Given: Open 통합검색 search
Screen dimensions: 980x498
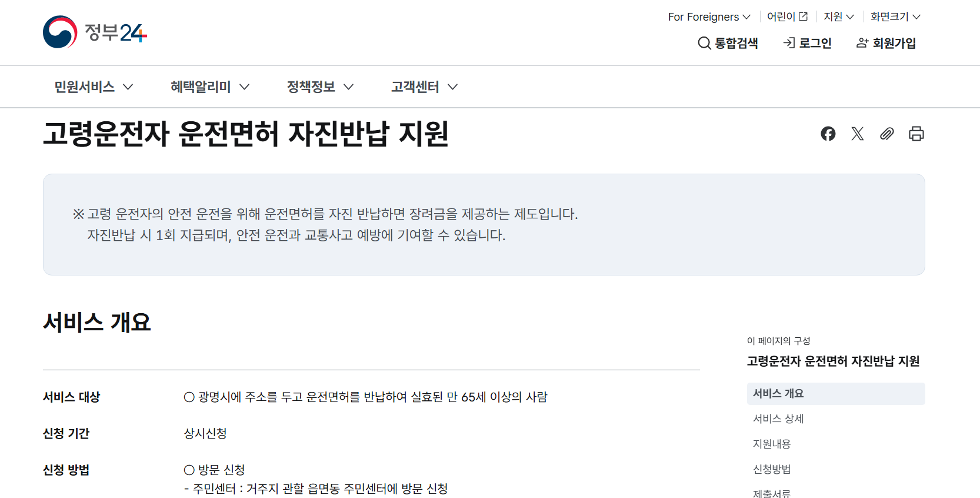Looking at the screenshot, I should tap(728, 43).
